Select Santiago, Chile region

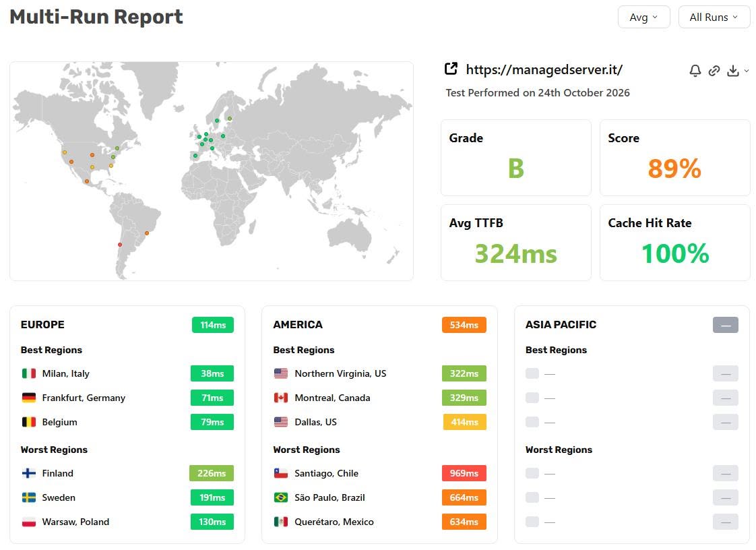326,473
